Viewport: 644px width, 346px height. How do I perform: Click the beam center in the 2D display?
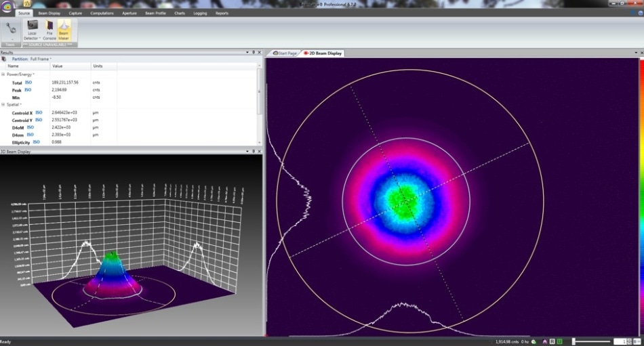click(x=405, y=201)
